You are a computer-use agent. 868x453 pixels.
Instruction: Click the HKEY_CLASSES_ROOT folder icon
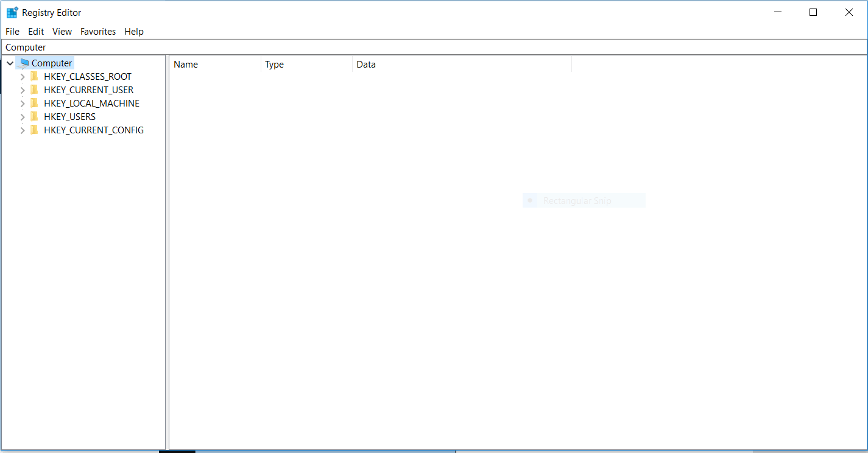pyautogui.click(x=34, y=76)
